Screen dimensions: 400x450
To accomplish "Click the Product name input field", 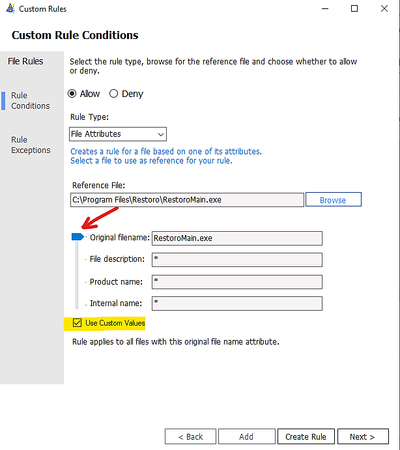I will 237,282.
